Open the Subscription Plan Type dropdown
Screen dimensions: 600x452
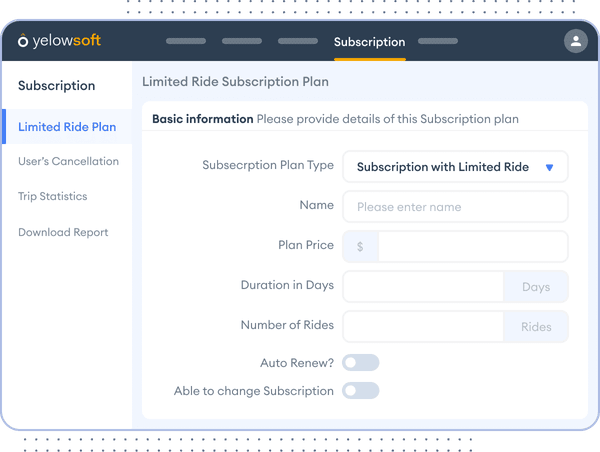pos(455,167)
